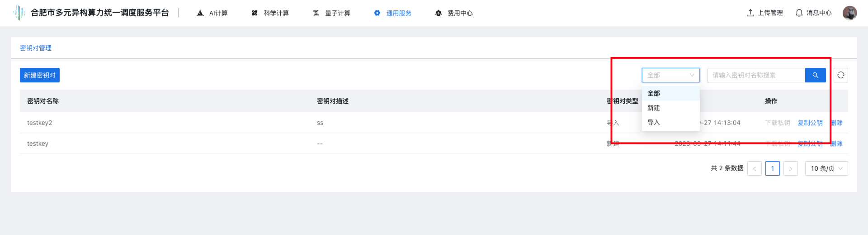Screen dimensions: 868x235
Task: Open the user avatar menu
Action: click(849, 13)
